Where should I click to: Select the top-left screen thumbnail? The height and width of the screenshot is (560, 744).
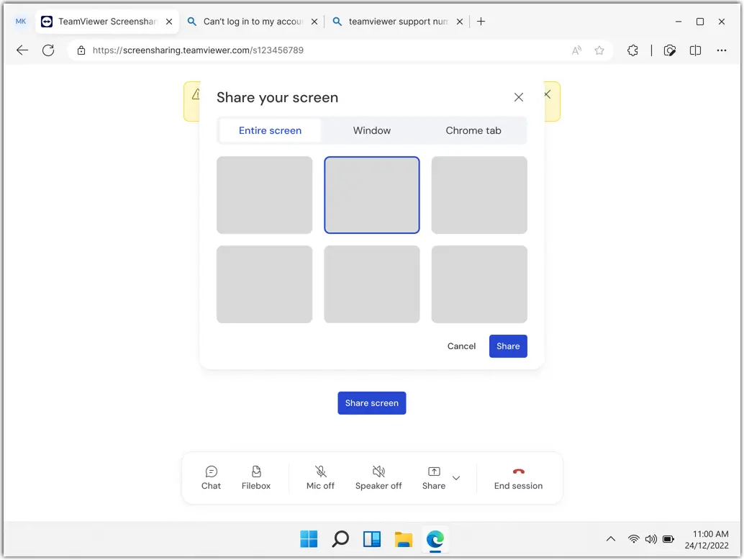tap(264, 195)
